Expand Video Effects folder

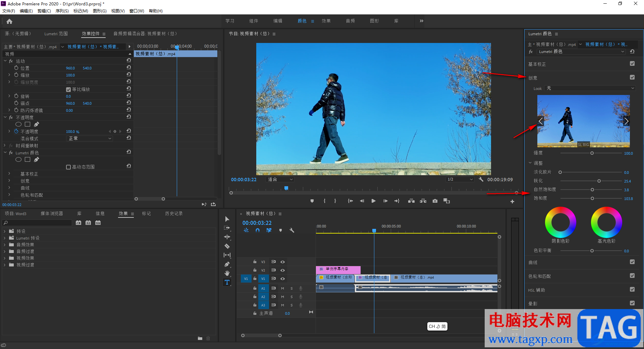(x=5, y=258)
